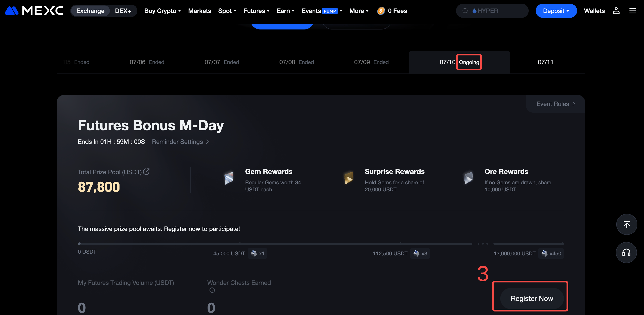The image size is (644, 315).
Task: Expand the Spot dropdown menu
Action: coord(227,11)
